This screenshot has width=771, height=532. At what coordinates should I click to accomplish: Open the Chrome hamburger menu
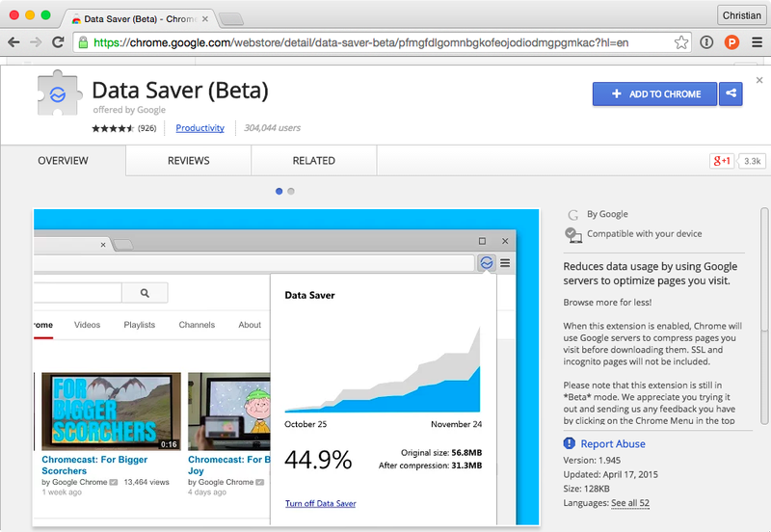pyautogui.click(x=758, y=42)
